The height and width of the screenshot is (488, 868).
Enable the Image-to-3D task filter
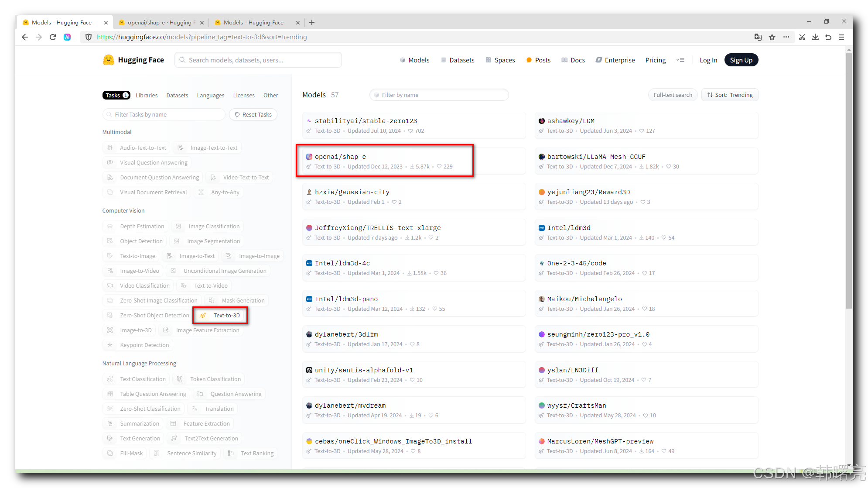(x=130, y=330)
